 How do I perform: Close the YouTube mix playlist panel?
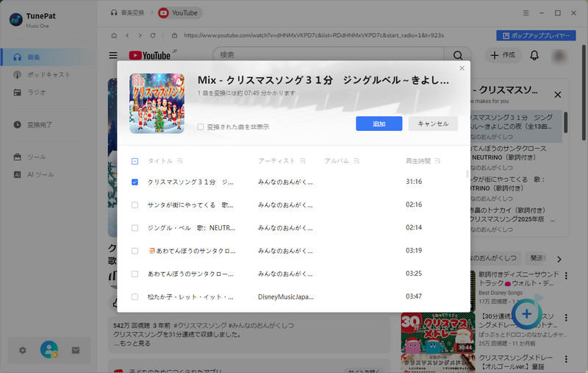558,95
